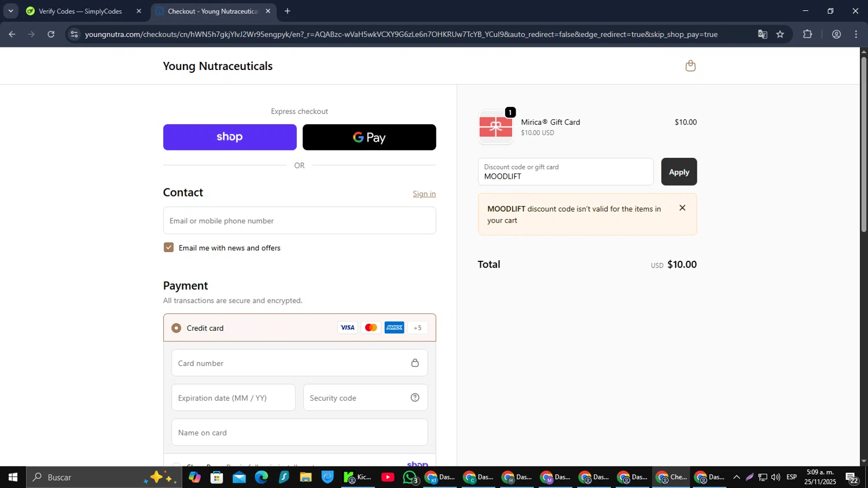Focus the Name on card field
The height and width of the screenshot is (488, 868).
(300, 432)
